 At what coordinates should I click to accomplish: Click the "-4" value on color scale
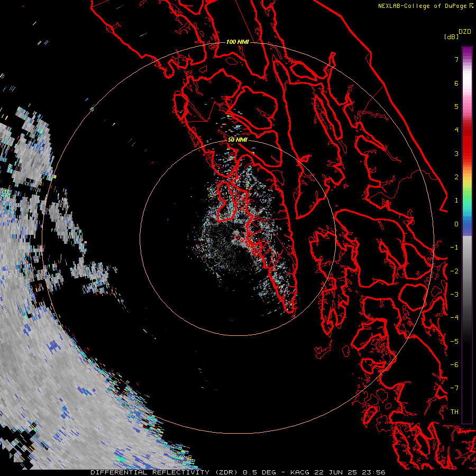454,318
